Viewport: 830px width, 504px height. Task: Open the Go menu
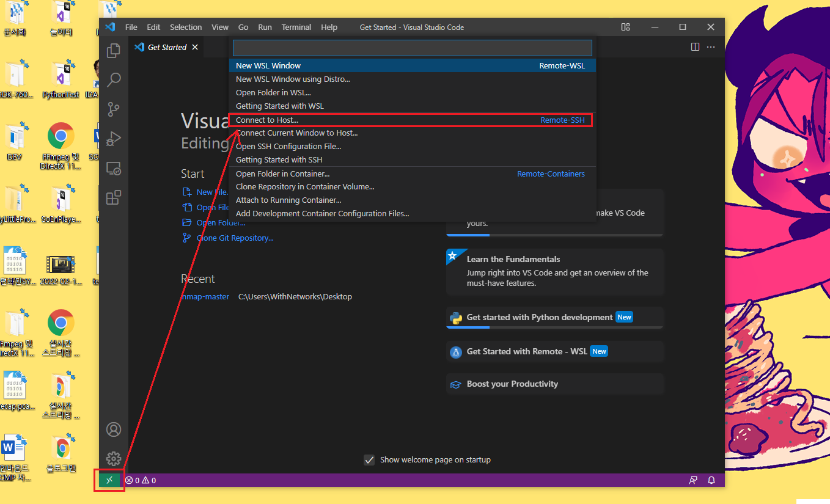pos(243,27)
